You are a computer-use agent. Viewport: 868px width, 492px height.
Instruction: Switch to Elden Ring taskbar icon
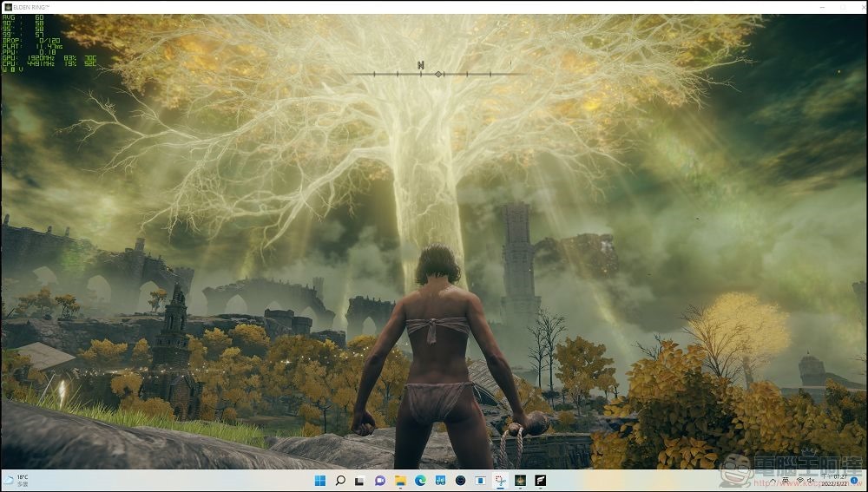[520, 481]
